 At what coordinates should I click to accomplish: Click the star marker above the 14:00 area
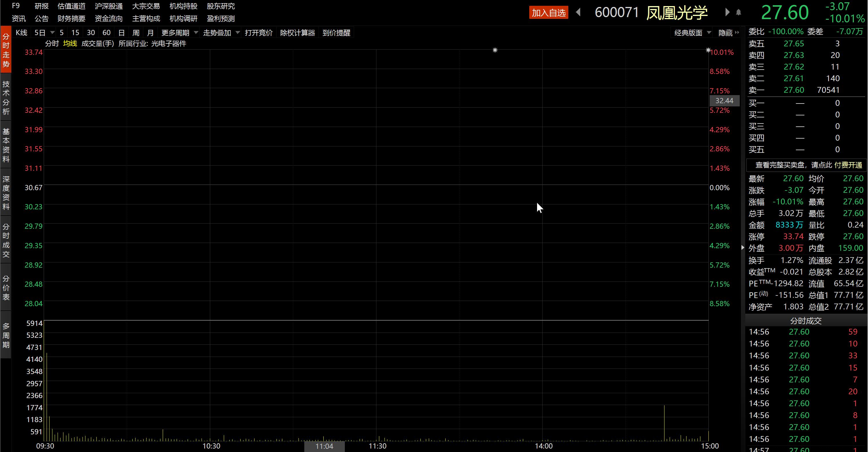[495, 50]
